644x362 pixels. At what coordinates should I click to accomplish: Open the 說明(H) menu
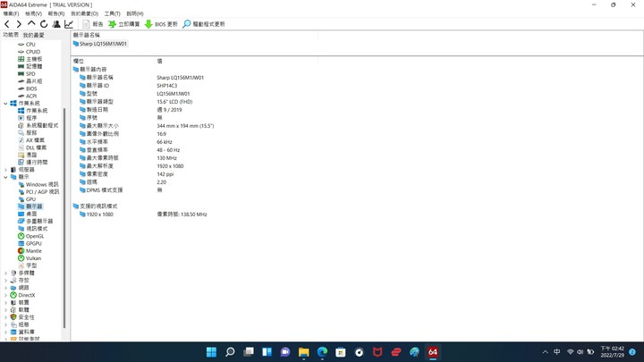tap(135, 13)
